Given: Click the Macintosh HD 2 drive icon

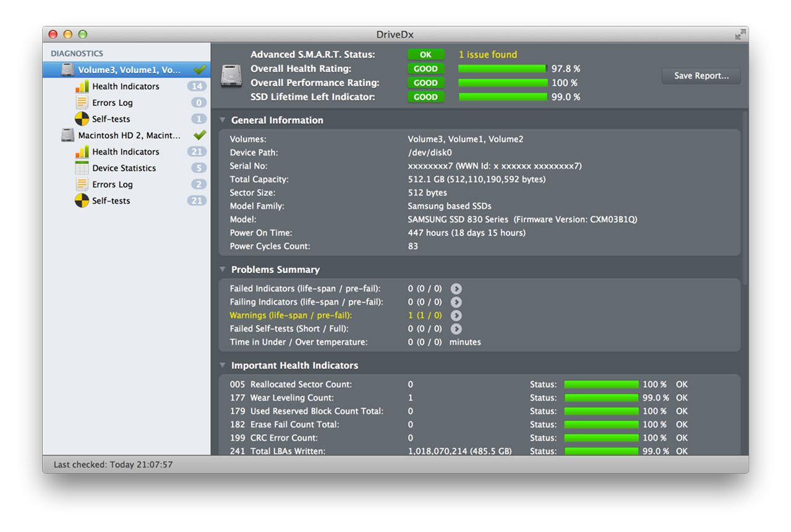Looking at the screenshot, I should click(67, 135).
